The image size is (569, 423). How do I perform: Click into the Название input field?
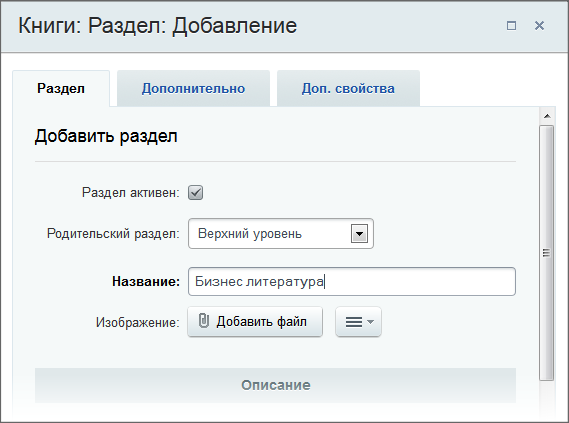click(352, 282)
